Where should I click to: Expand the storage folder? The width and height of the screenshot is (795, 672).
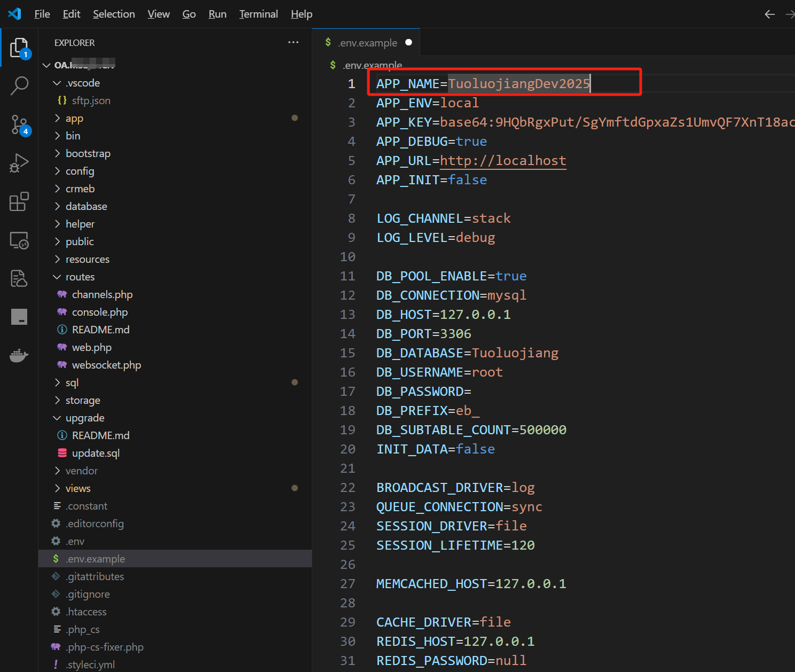pyautogui.click(x=175, y=400)
